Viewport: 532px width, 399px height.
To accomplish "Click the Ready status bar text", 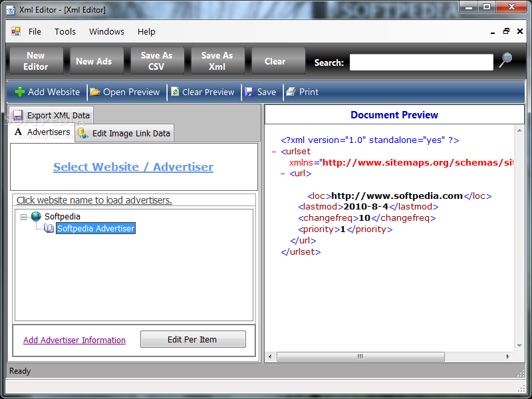I will tap(20, 371).
